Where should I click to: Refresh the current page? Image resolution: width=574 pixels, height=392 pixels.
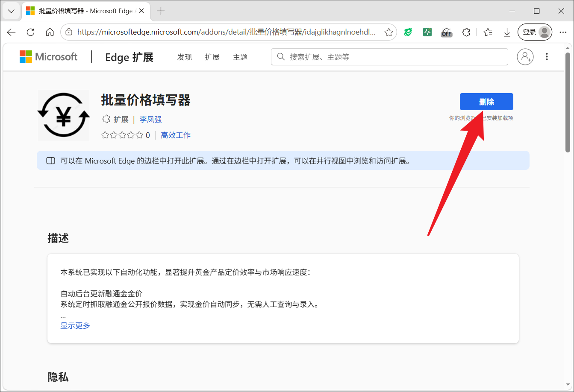[x=30, y=32]
